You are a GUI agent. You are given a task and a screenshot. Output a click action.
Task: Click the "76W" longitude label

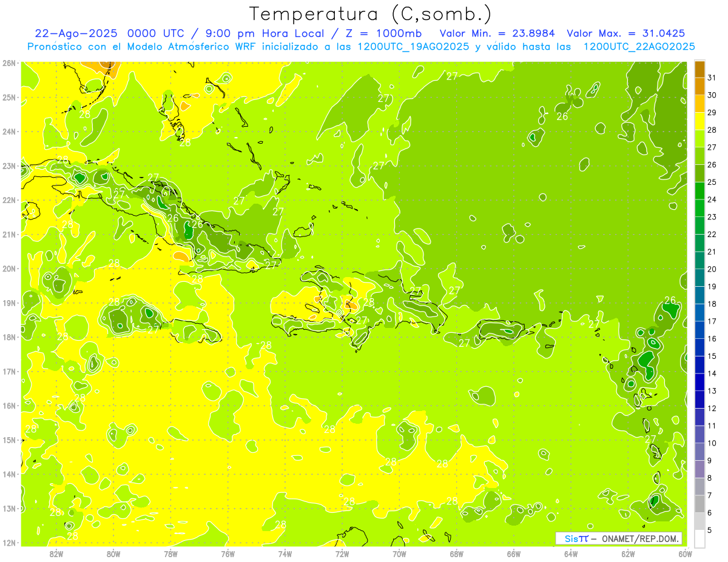pos(228,554)
